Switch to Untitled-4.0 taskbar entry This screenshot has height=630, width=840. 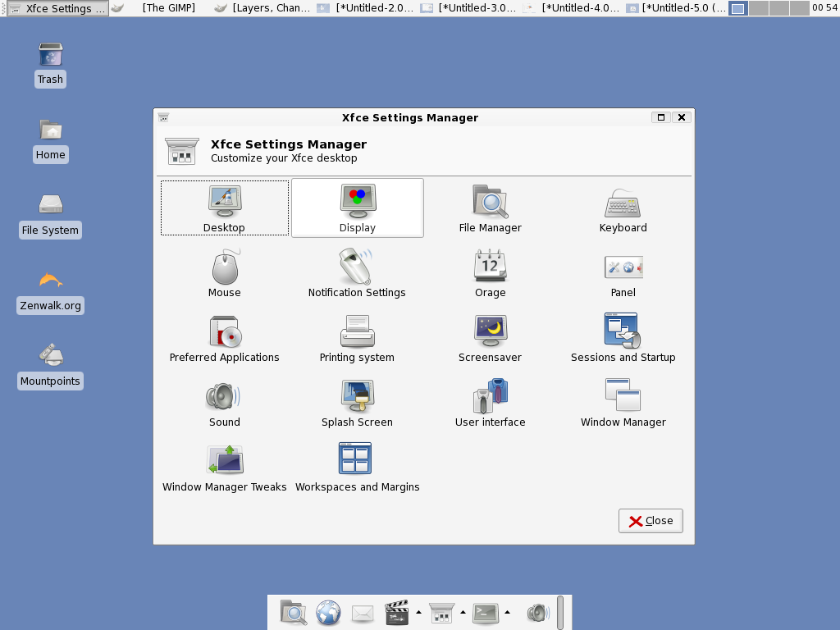tap(571, 8)
